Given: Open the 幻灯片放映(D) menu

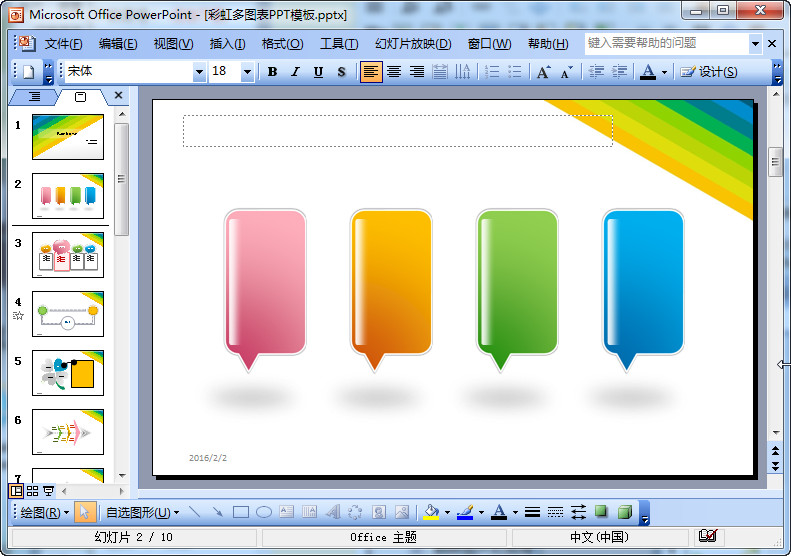Looking at the screenshot, I should coord(412,44).
